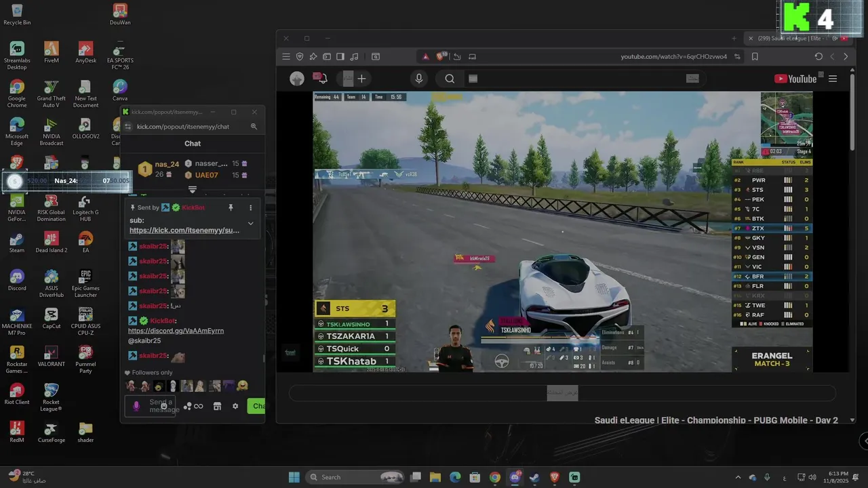
Task: Open Logitech G HUB shortcut
Action: click(85, 207)
